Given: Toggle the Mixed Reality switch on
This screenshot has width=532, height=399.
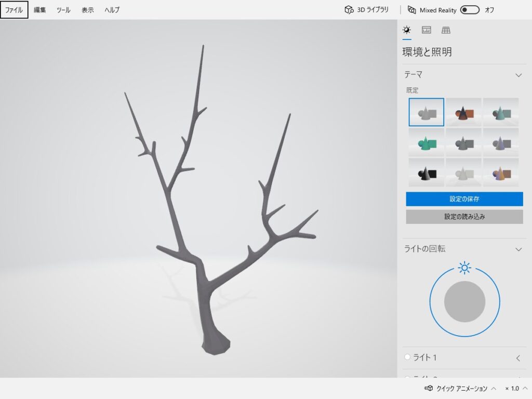Looking at the screenshot, I should coord(470,10).
